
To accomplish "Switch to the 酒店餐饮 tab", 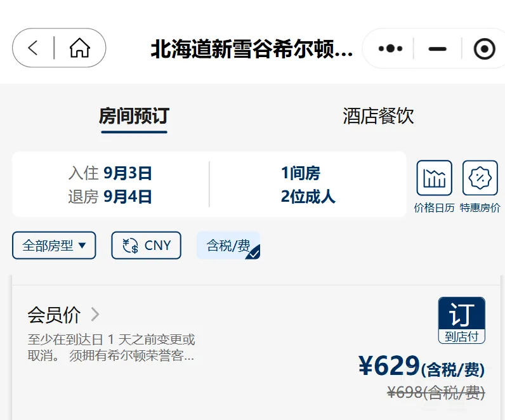I will 378,116.
